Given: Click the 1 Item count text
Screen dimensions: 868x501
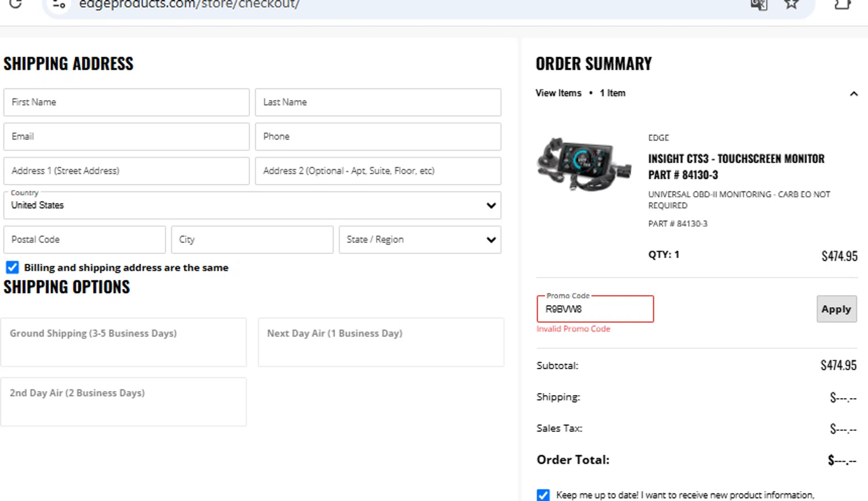Looking at the screenshot, I should [x=612, y=93].
